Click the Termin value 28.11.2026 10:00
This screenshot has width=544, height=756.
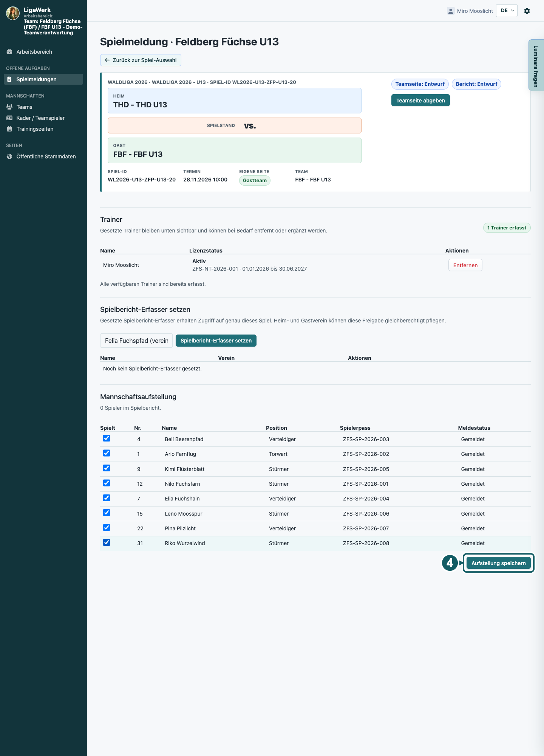coord(206,180)
